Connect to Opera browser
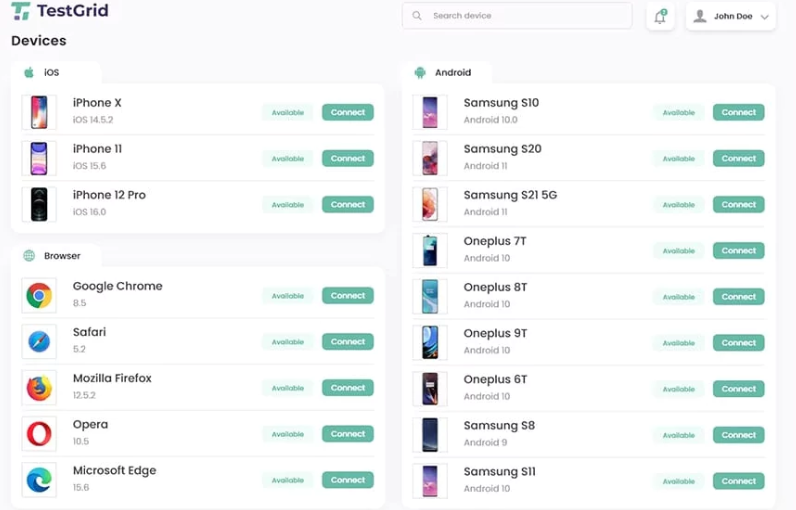The image size is (796, 510). [348, 434]
